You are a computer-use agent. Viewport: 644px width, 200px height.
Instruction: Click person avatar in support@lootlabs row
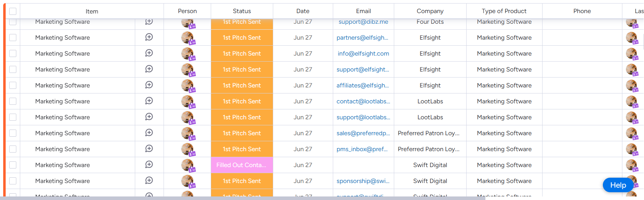point(187,117)
